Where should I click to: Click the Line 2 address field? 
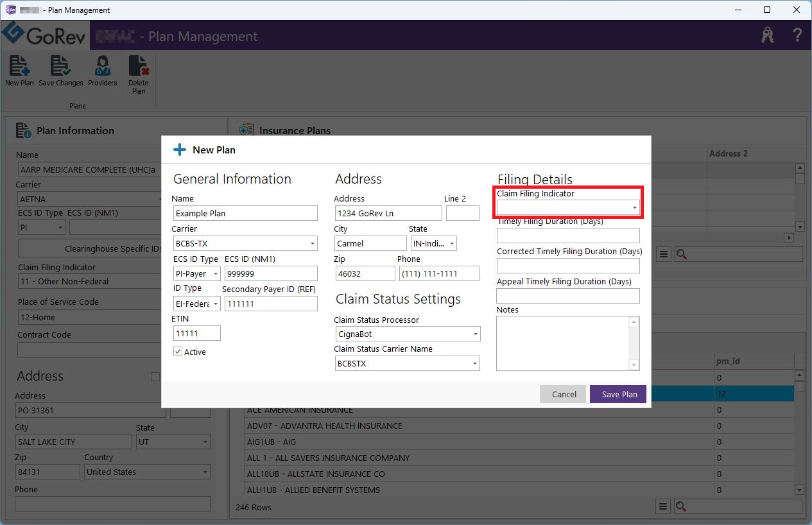click(463, 213)
